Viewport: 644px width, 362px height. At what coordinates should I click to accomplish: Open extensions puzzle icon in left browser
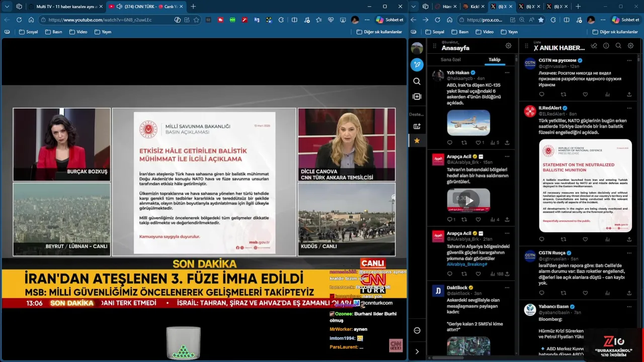[x=281, y=20]
